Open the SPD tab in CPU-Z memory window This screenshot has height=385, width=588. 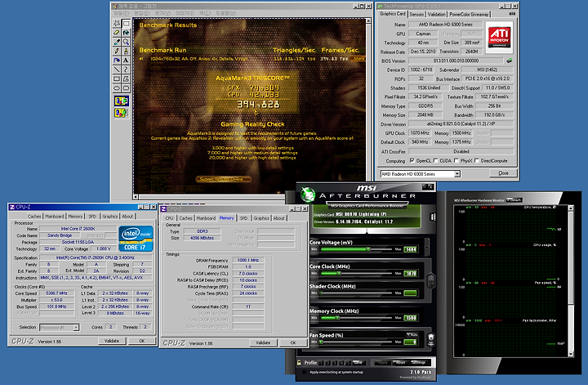click(x=243, y=218)
